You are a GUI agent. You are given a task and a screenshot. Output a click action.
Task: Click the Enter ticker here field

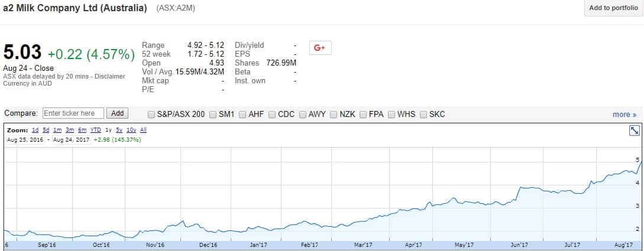coord(73,113)
